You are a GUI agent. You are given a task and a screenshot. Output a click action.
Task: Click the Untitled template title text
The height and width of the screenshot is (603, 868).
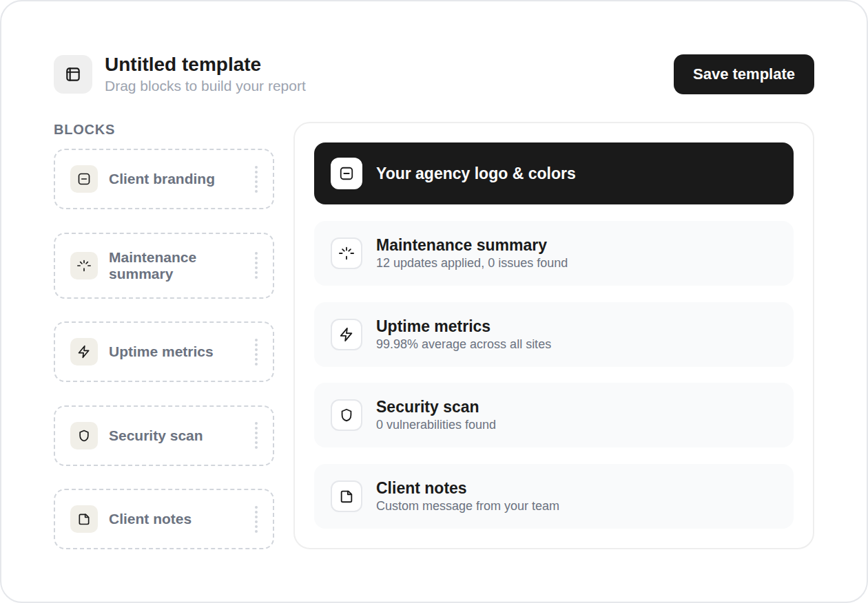click(183, 65)
